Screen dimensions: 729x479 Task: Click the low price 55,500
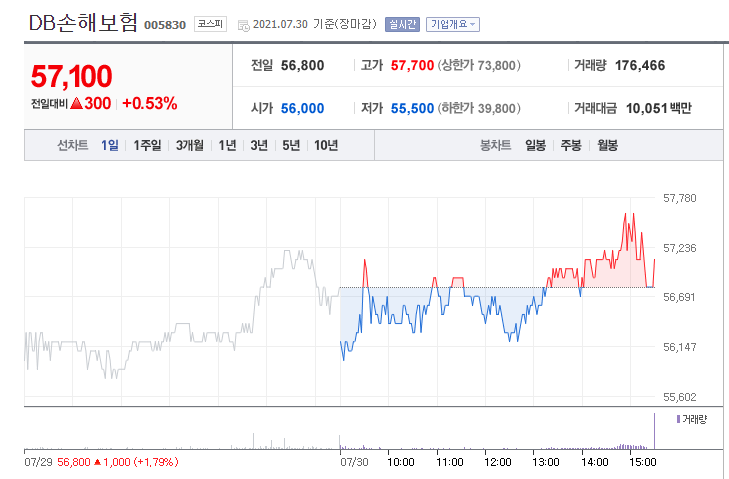412,108
